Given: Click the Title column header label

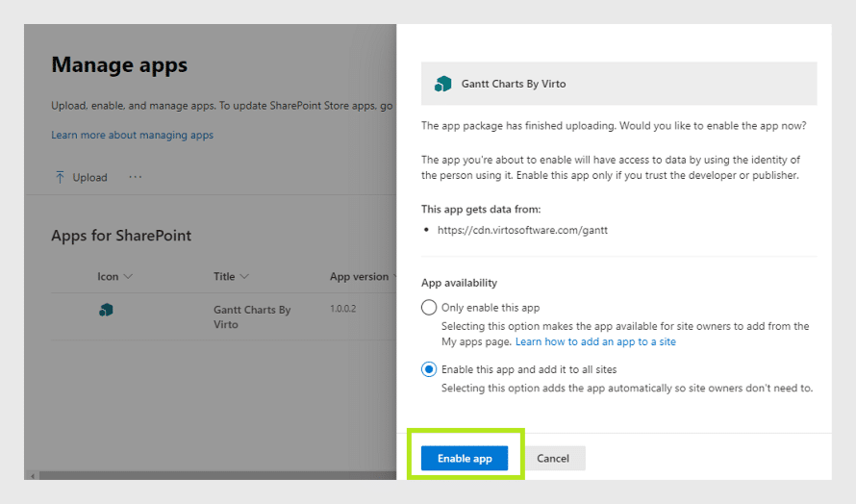Looking at the screenshot, I should pos(224,276).
